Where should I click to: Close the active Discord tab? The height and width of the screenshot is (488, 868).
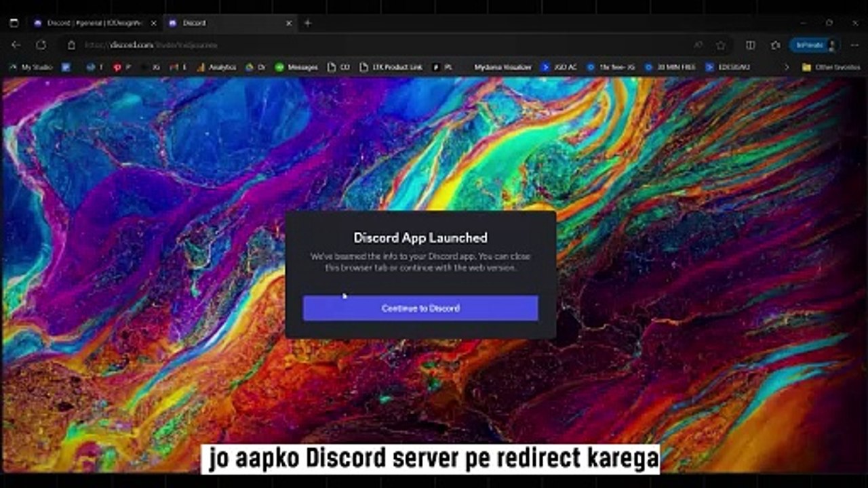[x=289, y=23]
